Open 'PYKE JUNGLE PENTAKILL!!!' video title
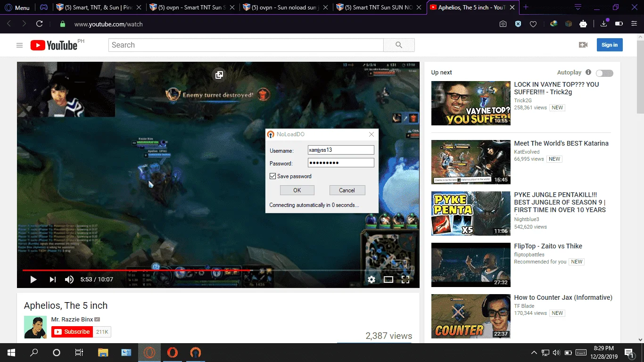The width and height of the screenshot is (644, 362). (x=560, y=202)
